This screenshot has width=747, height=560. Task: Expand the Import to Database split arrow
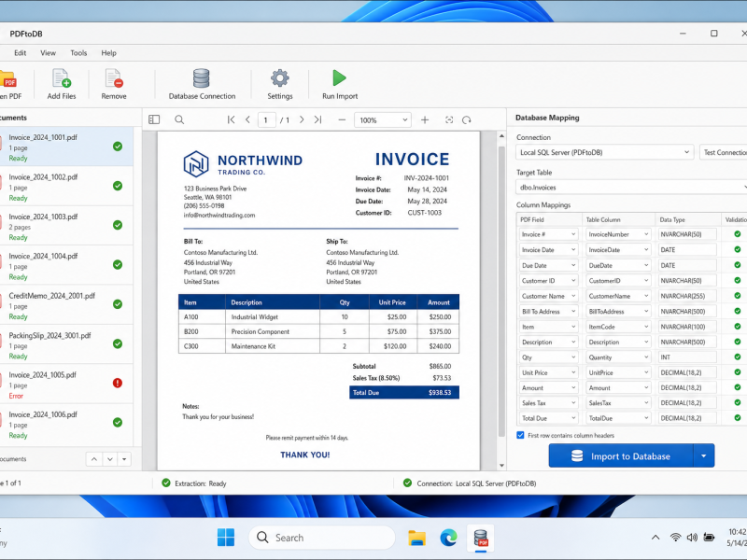point(704,455)
